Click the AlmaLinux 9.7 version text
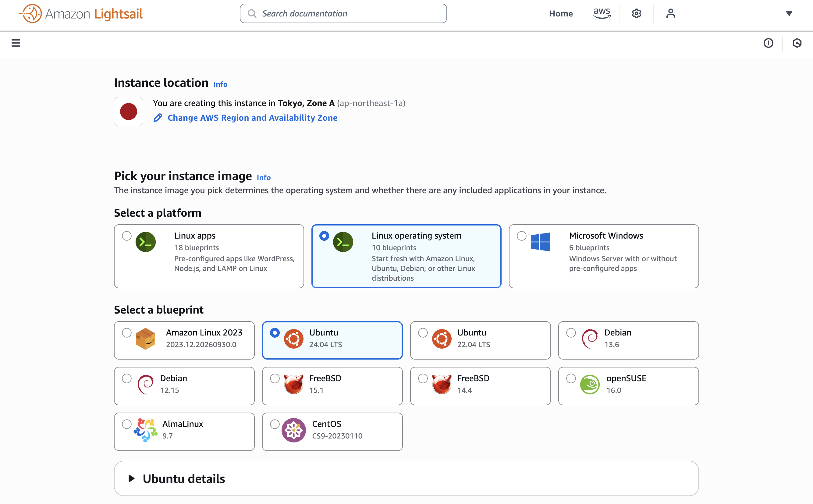Image resolution: width=813 pixels, height=504 pixels. click(167, 436)
